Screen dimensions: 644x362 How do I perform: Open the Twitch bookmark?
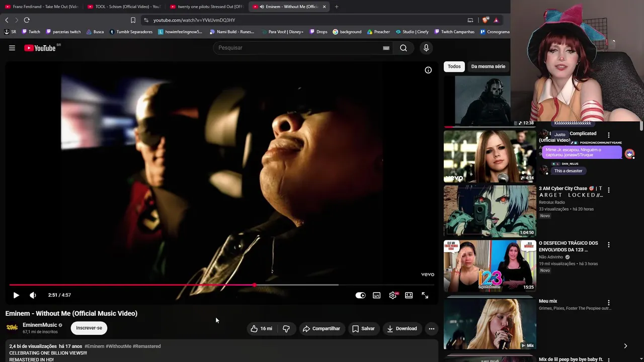click(31, 32)
